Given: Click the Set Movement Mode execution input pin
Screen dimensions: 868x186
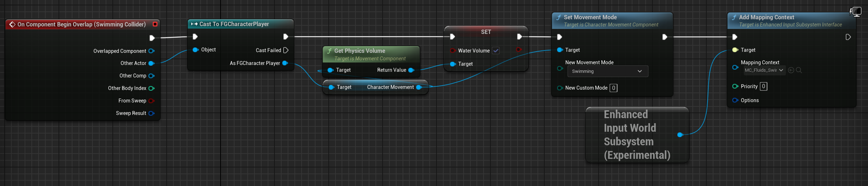Looking at the screenshot, I should tap(560, 37).
